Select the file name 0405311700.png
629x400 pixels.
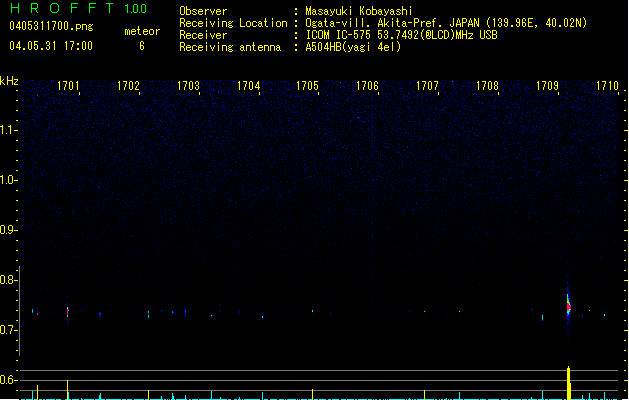[x=51, y=26]
